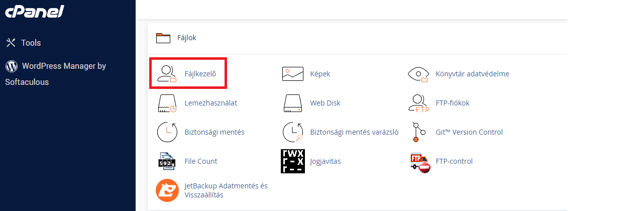Image resolution: width=644 pixels, height=211 pixels.
Task: Click the FTP-control truck icon
Action: coord(420,162)
